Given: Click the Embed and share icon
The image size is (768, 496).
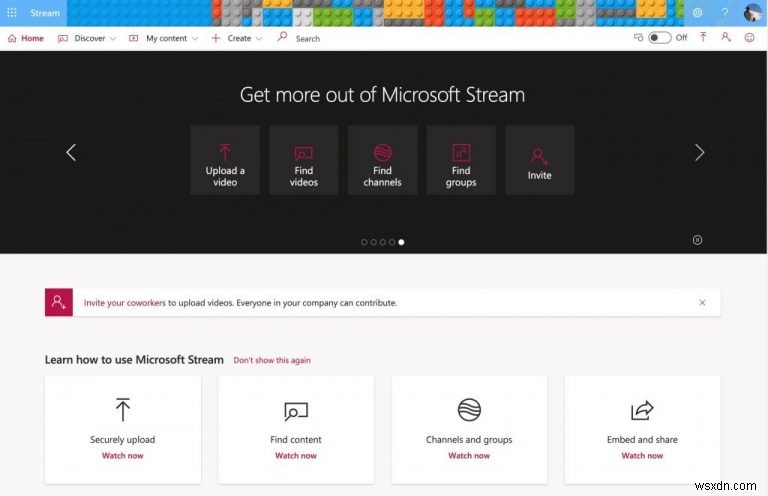Looking at the screenshot, I should click(x=642, y=410).
